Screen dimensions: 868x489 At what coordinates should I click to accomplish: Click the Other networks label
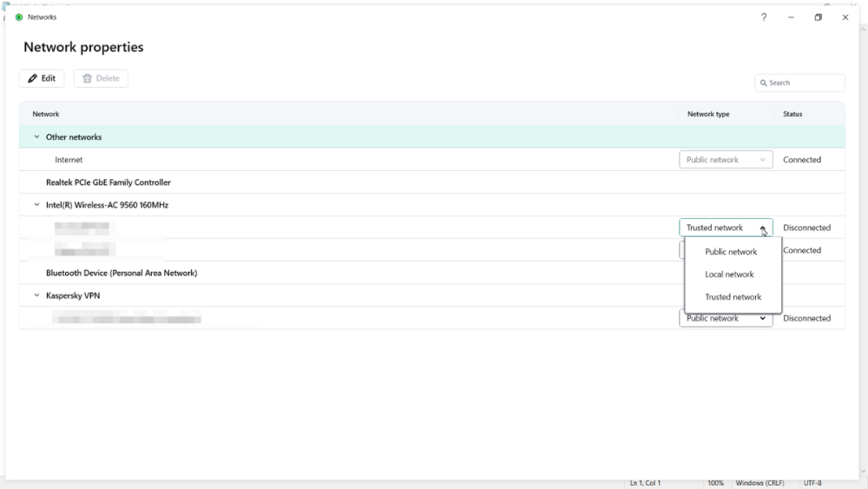pos(74,136)
